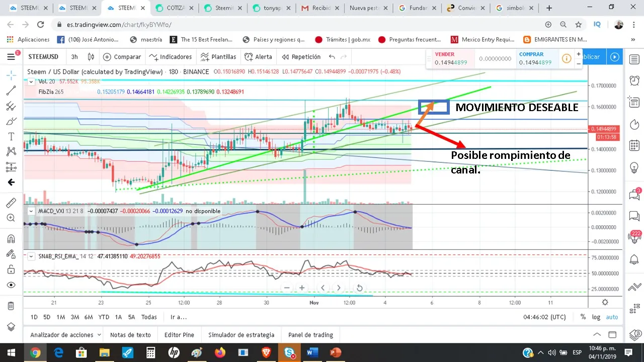Open the candlestick chart style menu
Screen dimensions: 644x362
(x=91, y=57)
